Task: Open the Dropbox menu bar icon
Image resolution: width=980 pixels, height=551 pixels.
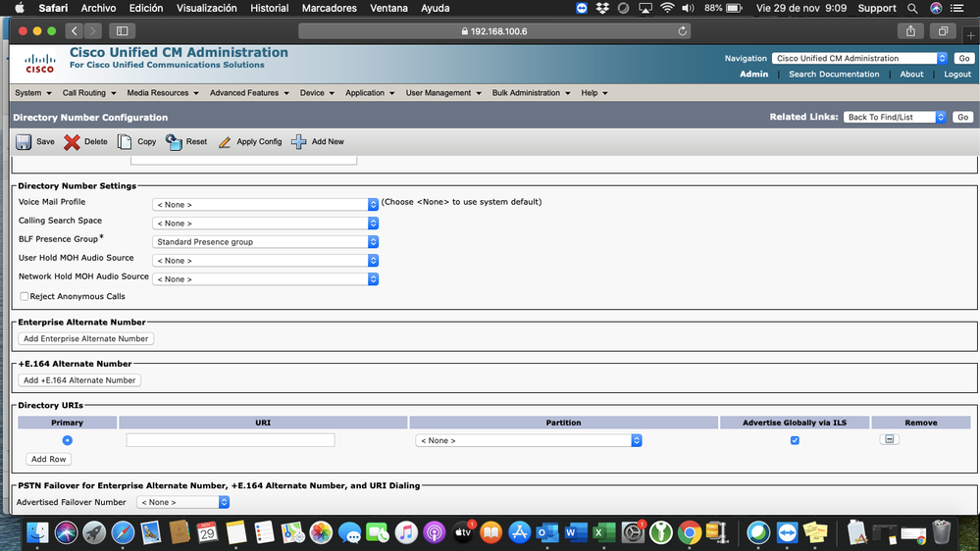Action: click(x=602, y=8)
